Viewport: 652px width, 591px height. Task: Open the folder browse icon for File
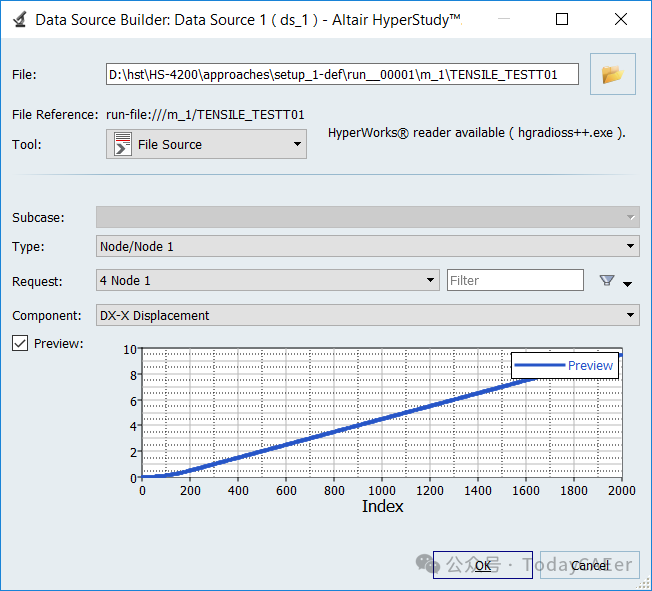612,74
